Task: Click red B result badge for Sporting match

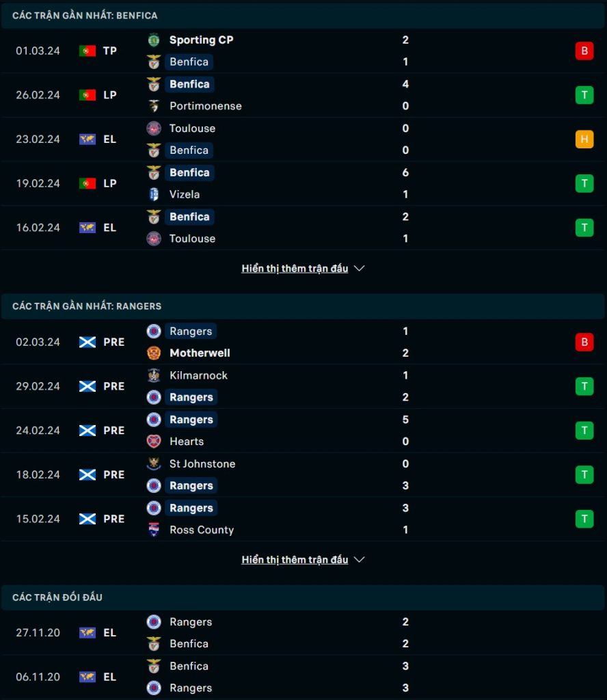Action: (x=584, y=51)
